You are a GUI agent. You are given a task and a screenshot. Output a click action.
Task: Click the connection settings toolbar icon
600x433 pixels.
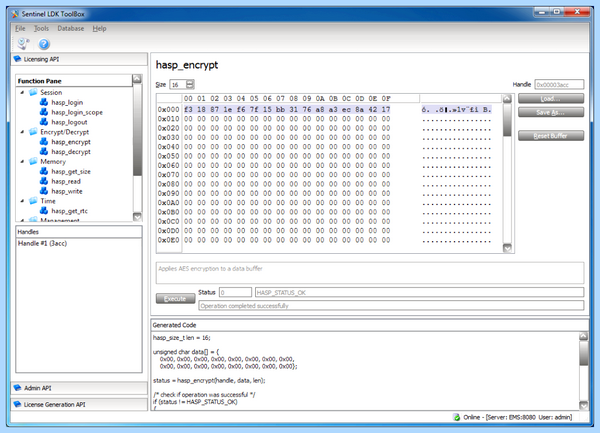pos(23,44)
